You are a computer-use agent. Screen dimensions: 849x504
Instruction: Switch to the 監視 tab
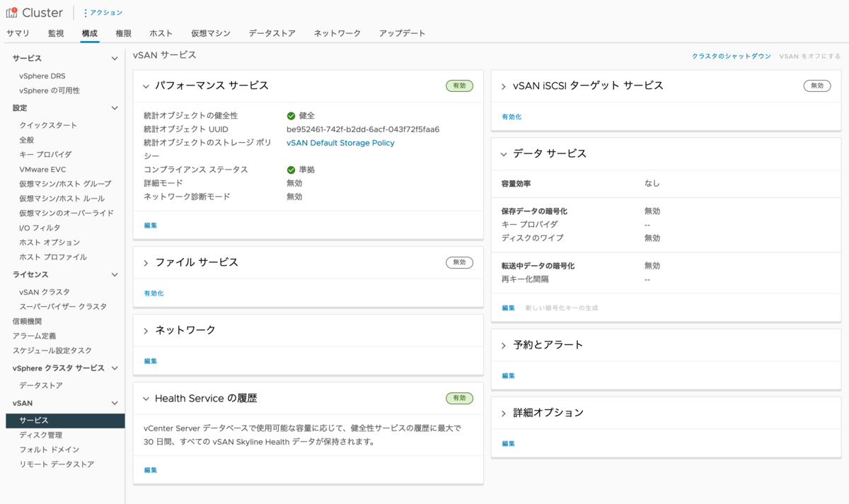56,33
